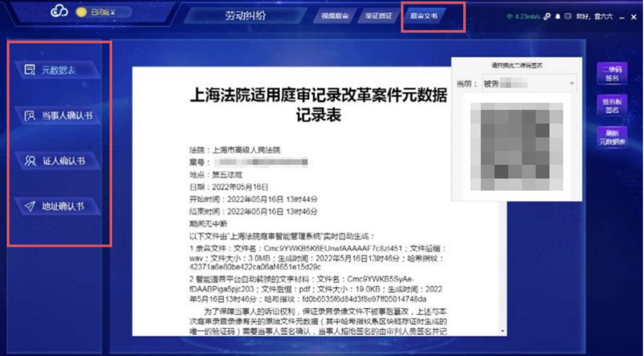Click the blurred QR code image
The width and height of the screenshot is (644, 356).
click(516, 147)
